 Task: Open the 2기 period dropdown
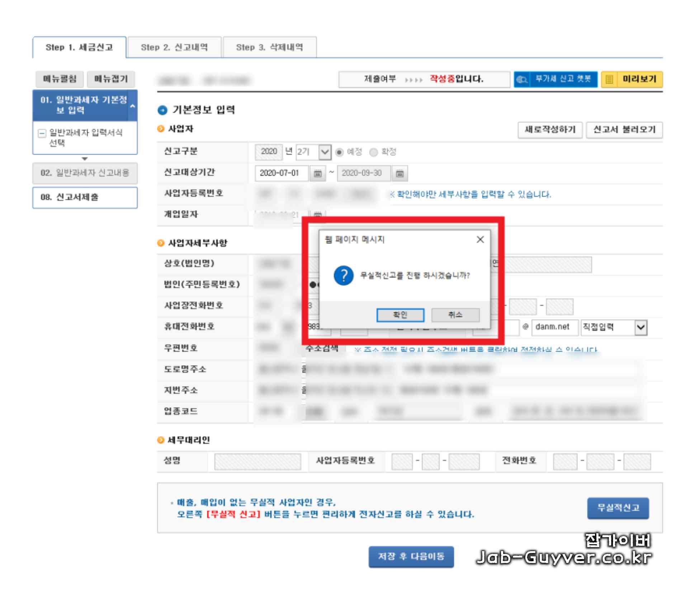[325, 152]
